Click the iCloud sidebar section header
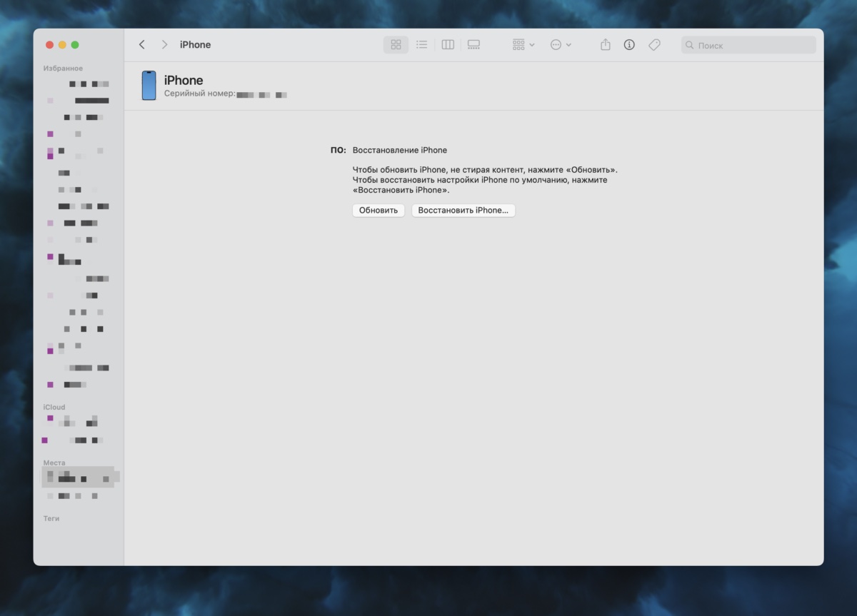Screen dimensions: 857x616 [54, 408]
